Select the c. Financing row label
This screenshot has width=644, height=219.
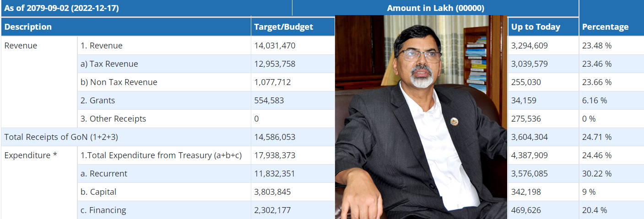[103, 210]
